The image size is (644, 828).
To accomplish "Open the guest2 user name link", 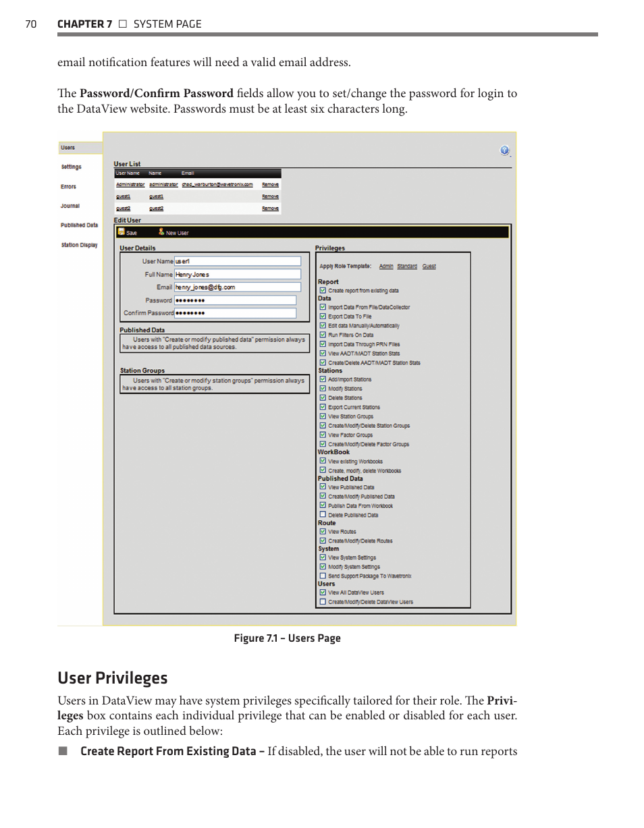I will (123, 209).
